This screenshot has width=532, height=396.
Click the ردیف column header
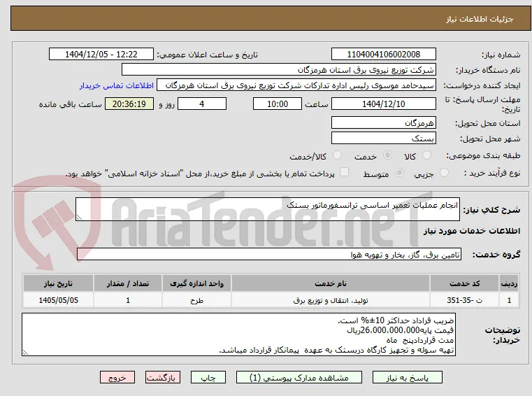click(x=509, y=283)
